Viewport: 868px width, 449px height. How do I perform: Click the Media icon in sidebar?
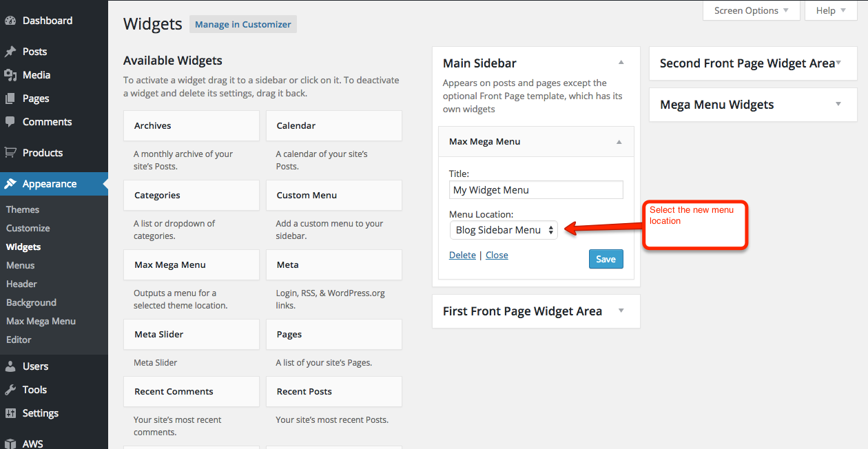(x=10, y=75)
